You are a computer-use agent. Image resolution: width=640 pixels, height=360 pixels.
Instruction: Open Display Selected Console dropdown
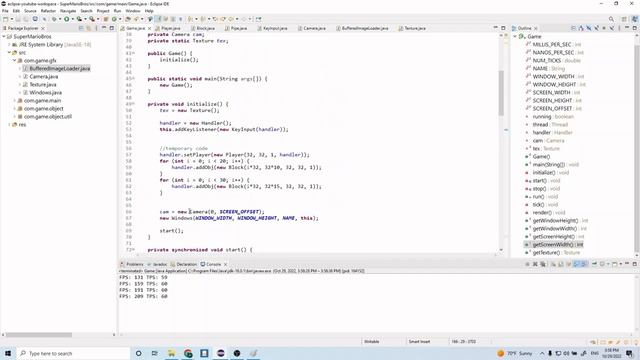pyautogui.click(x=608, y=264)
